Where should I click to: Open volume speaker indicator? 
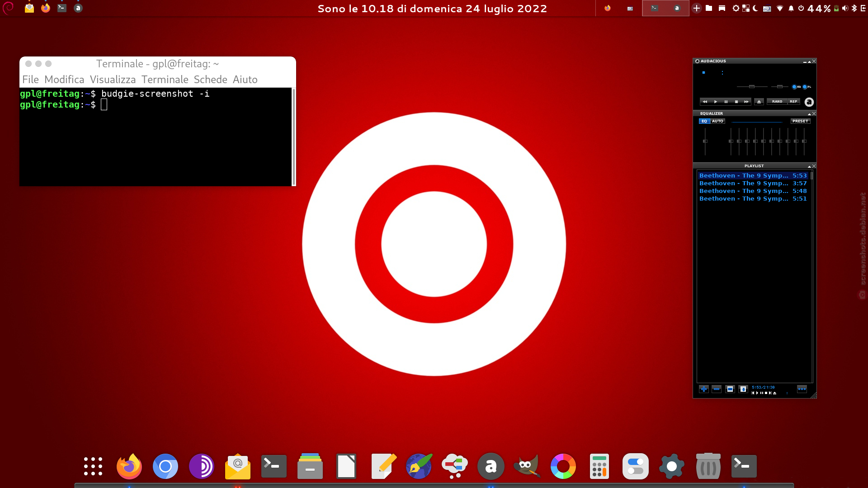[845, 8]
